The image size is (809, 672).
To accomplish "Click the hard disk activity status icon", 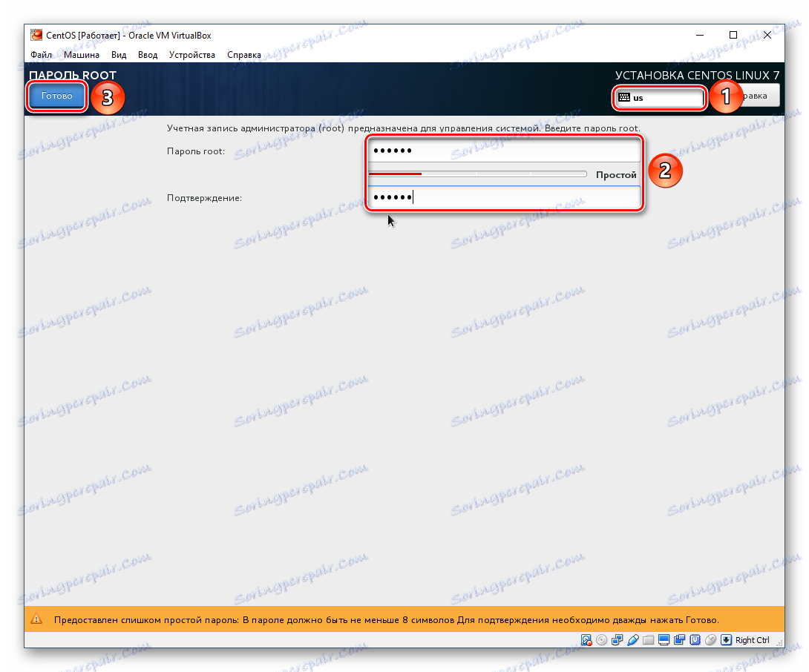I will 586,640.
